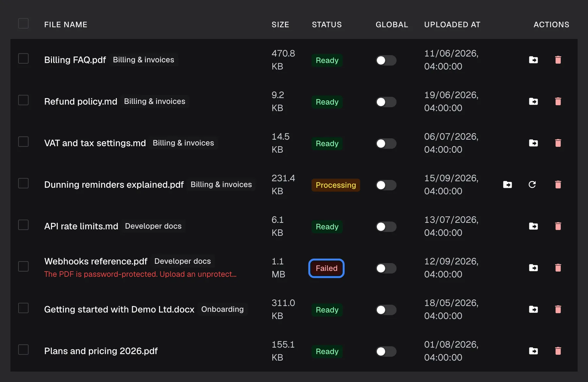Click Billing & invoices tag on Refund policy.md
This screenshot has height=382, width=588.
155,101
